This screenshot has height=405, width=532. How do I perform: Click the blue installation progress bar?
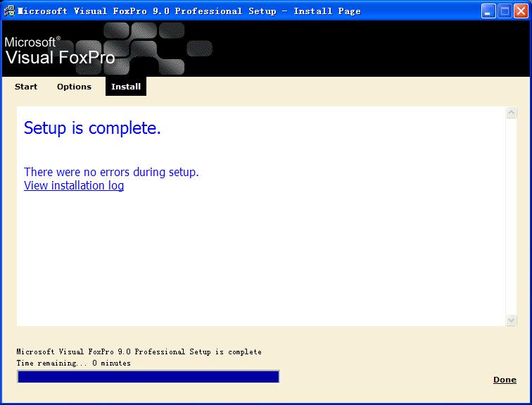click(x=148, y=377)
